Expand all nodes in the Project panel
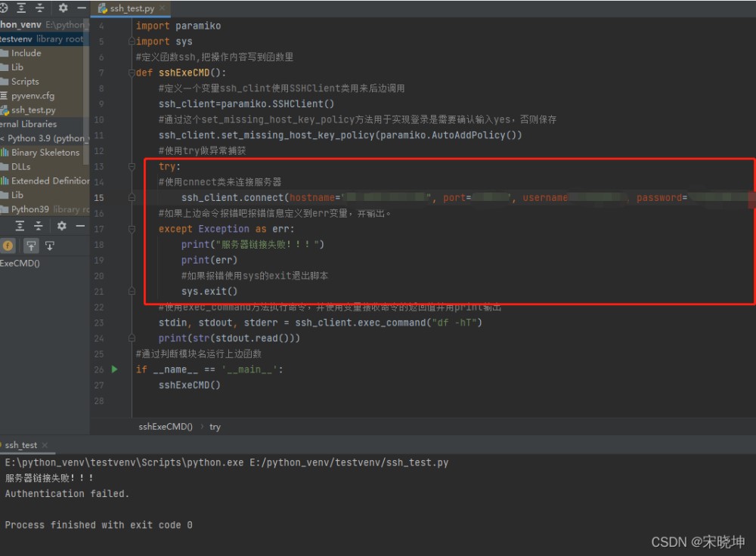756x556 pixels. pos(21,8)
